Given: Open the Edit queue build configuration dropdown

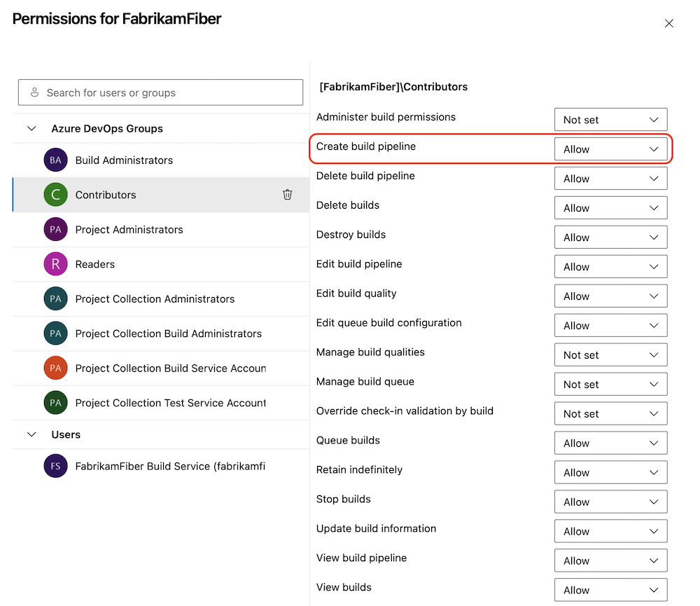Looking at the screenshot, I should (x=610, y=325).
